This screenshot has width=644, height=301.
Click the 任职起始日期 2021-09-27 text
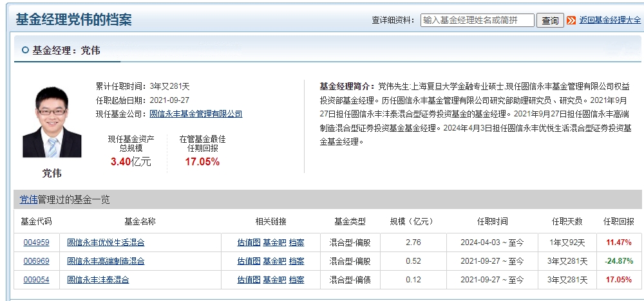coord(142,100)
